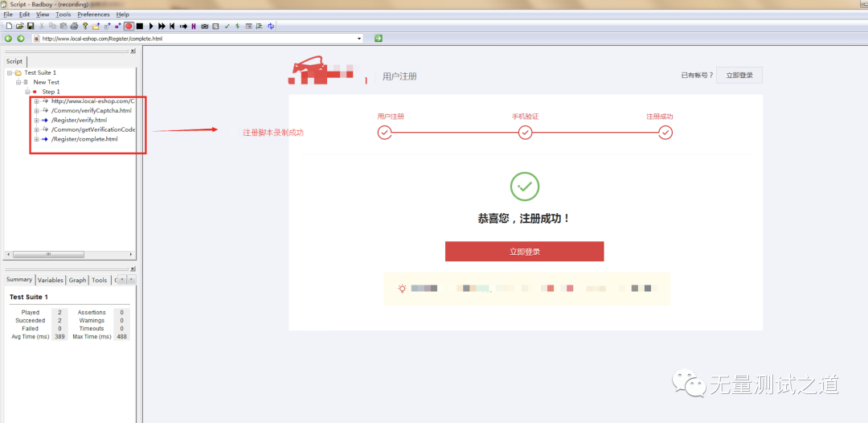Toggle the red Record button
868x423 pixels.
[x=129, y=26]
